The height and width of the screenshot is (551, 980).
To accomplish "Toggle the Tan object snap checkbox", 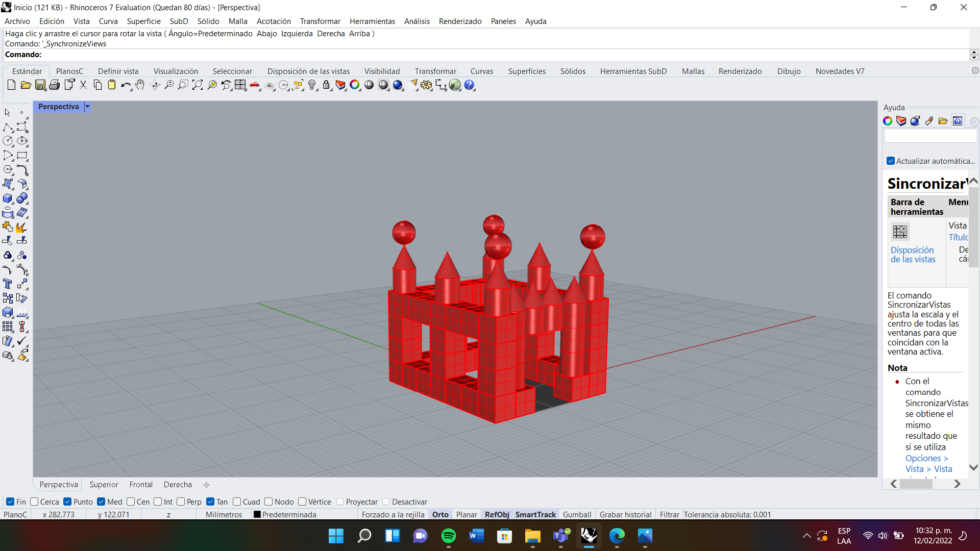I will pos(210,502).
